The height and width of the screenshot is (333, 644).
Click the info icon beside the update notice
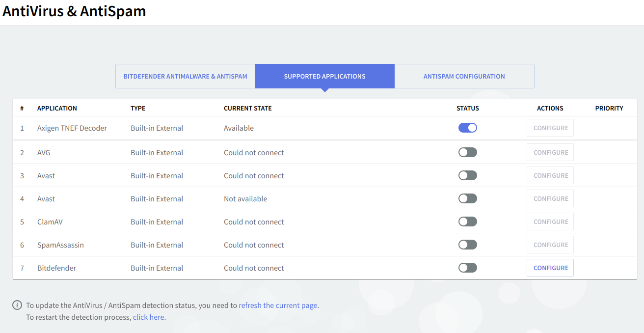tap(17, 305)
